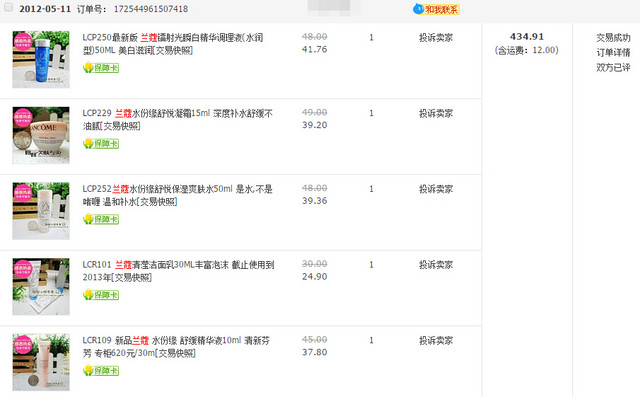Image resolution: width=640 pixels, height=397 pixels.
Task: Click 投诉卖家 for the LCP250 item
Action: [x=436, y=38]
